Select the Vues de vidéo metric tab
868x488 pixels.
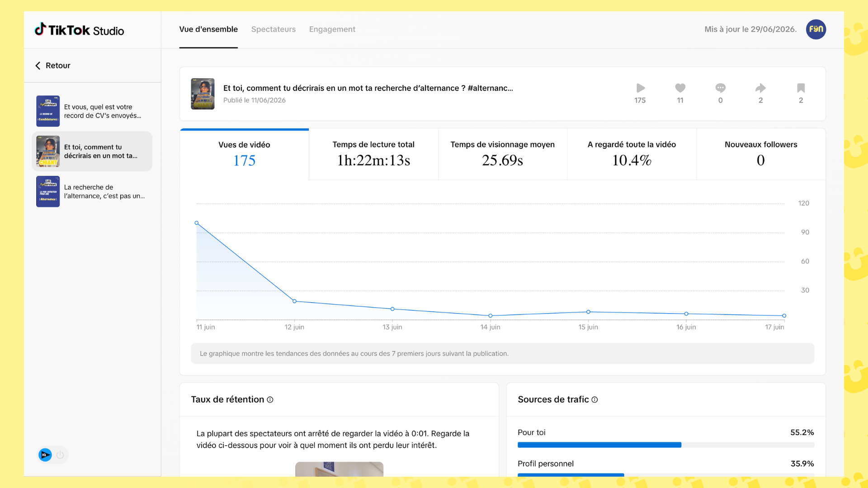[244, 154]
